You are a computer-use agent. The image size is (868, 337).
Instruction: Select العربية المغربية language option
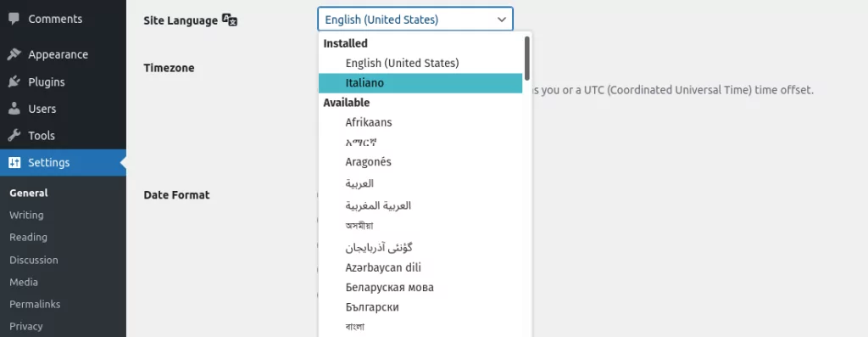tap(420, 205)
